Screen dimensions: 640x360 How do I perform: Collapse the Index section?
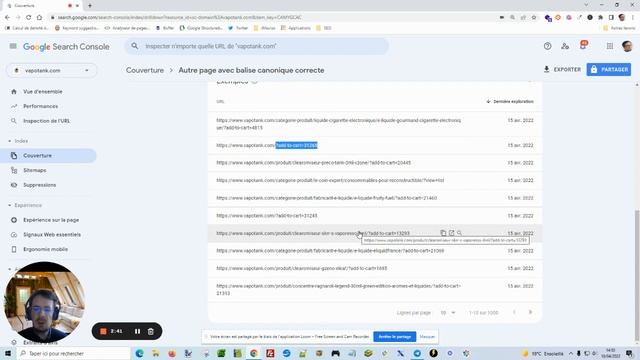tap(9, 141)
